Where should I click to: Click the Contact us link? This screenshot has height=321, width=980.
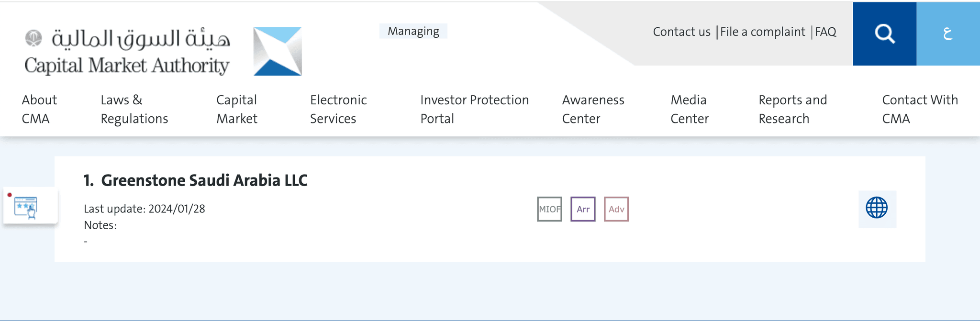coord(681,32)
